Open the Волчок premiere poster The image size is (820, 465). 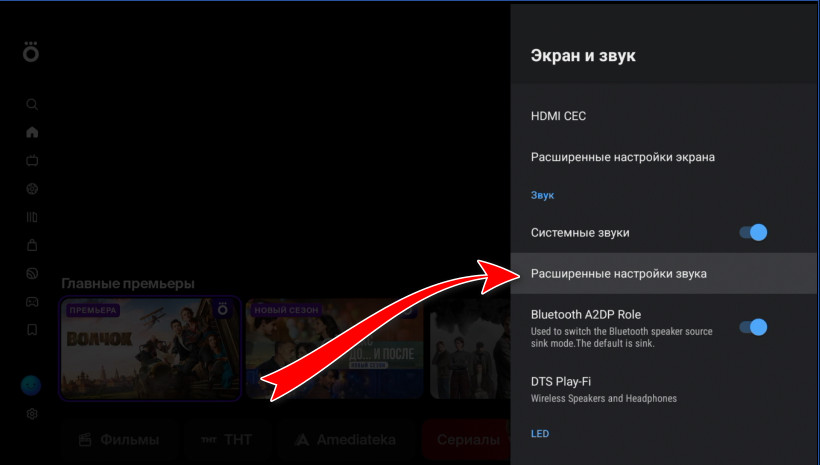(x=150, y=348)
